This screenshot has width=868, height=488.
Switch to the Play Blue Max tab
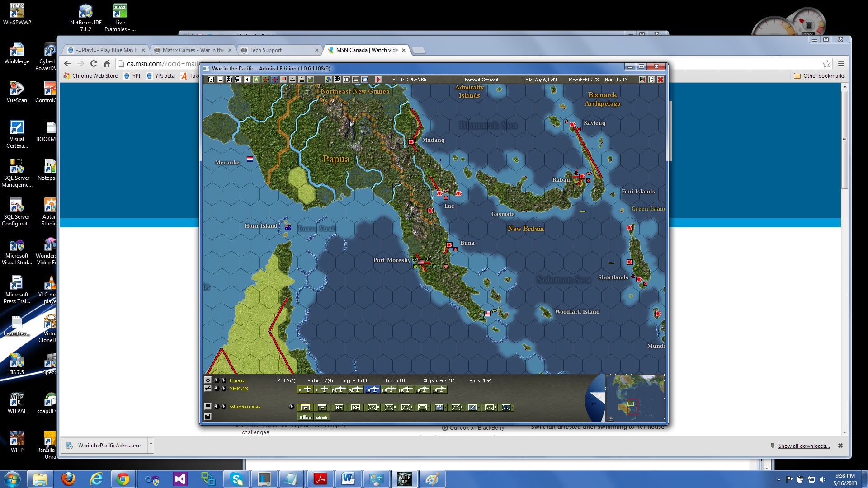coord(106,50)
